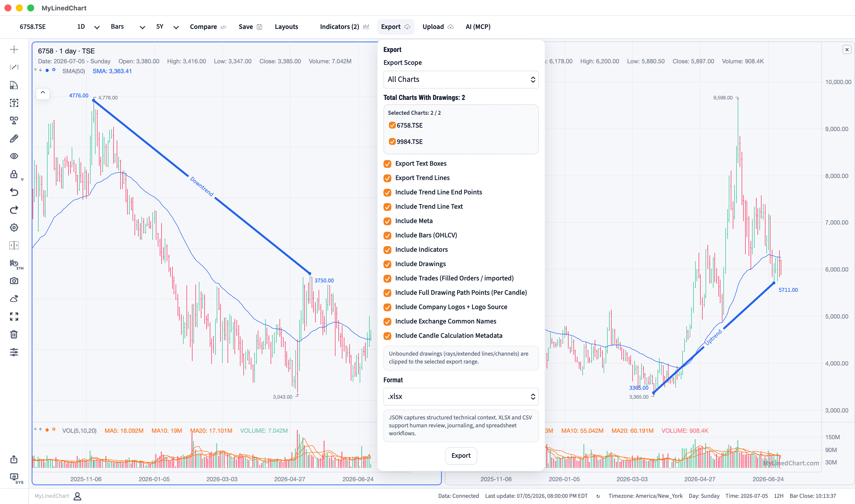Delete drawings with the trash icon
This screenshot has height=504, width=855.
click(x=14, y=335)
